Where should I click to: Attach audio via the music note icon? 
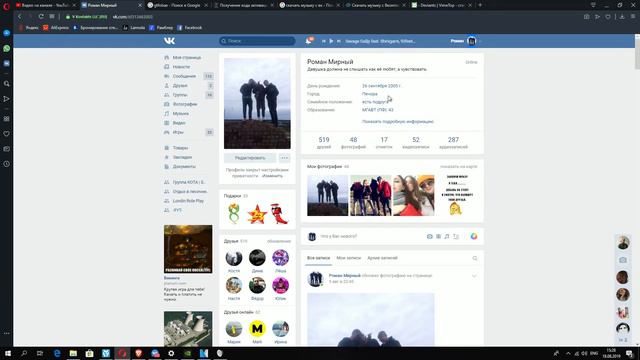pos(447,236)
